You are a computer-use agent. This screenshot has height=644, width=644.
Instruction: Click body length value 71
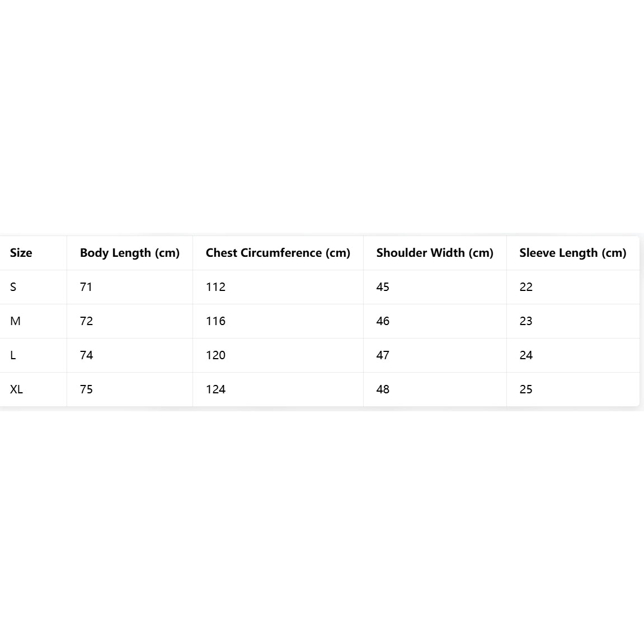pos(86,287)
